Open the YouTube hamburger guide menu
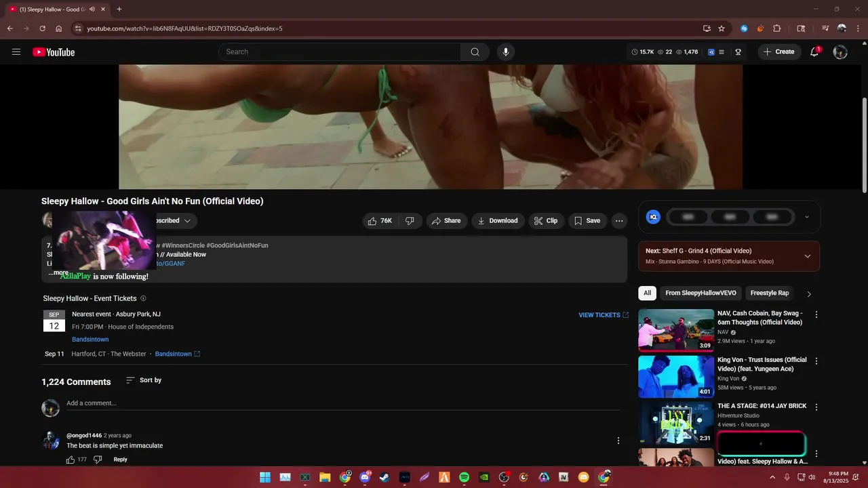Viewport: 868px width, 488px height. pos(16,52)
